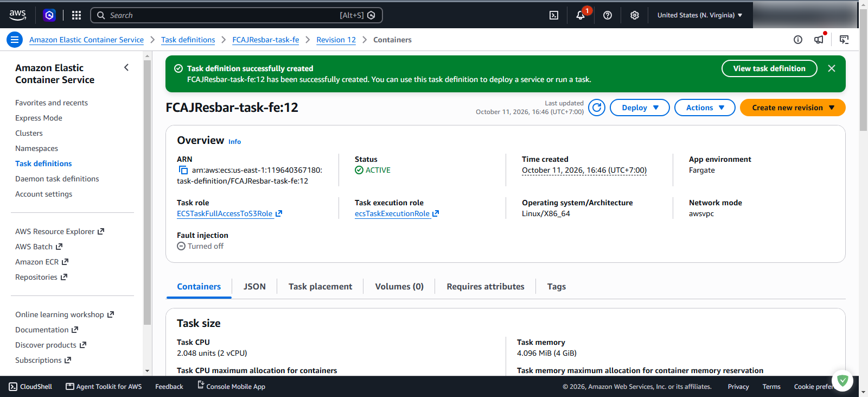This screenshot has height=397, width=868.
Task: Click the Overview Info link
Action: 234,142
